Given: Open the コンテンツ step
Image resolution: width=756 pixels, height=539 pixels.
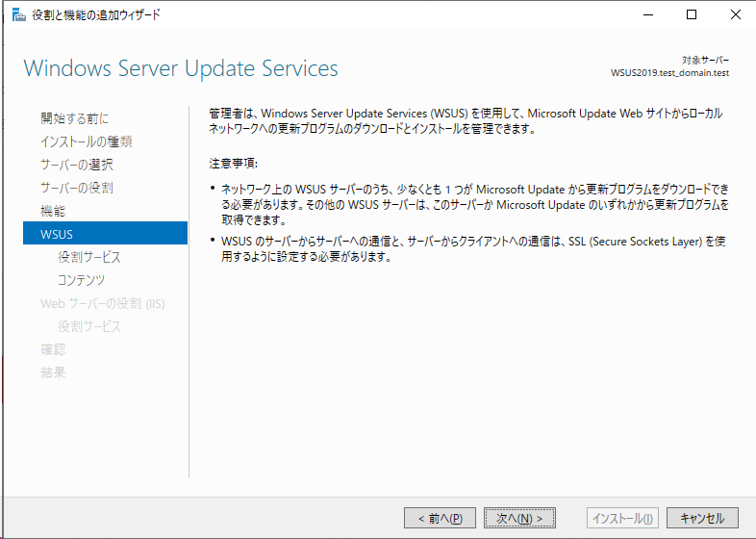Looking at the screenshot, I should point(81,280).
